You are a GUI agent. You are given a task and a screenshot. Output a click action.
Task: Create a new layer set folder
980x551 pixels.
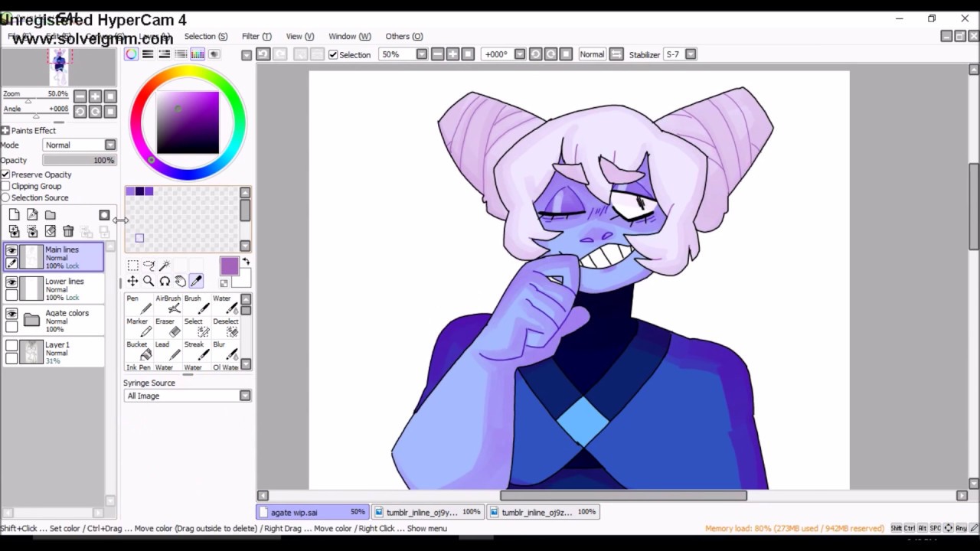point(50,215)
